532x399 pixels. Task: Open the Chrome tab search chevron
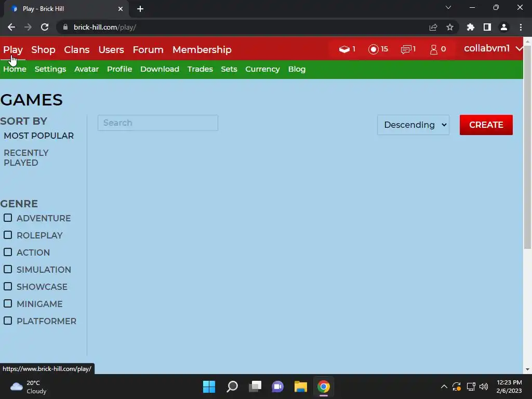pyautogui.click(x=448, y=7)
